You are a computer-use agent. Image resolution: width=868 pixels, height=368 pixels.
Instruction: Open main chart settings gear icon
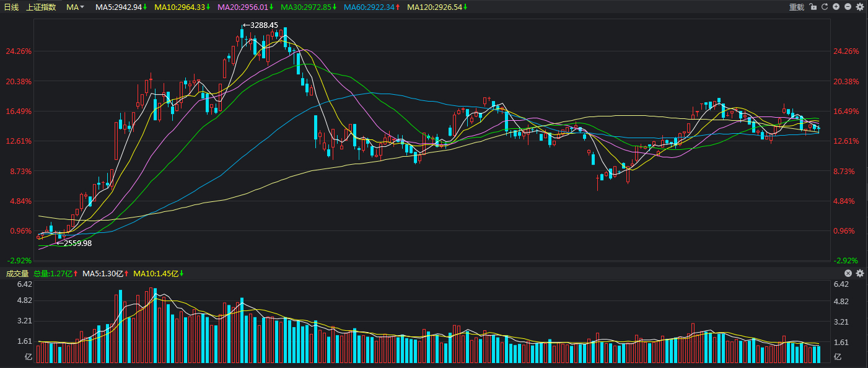pyautogui.click(x=859, y=7)
